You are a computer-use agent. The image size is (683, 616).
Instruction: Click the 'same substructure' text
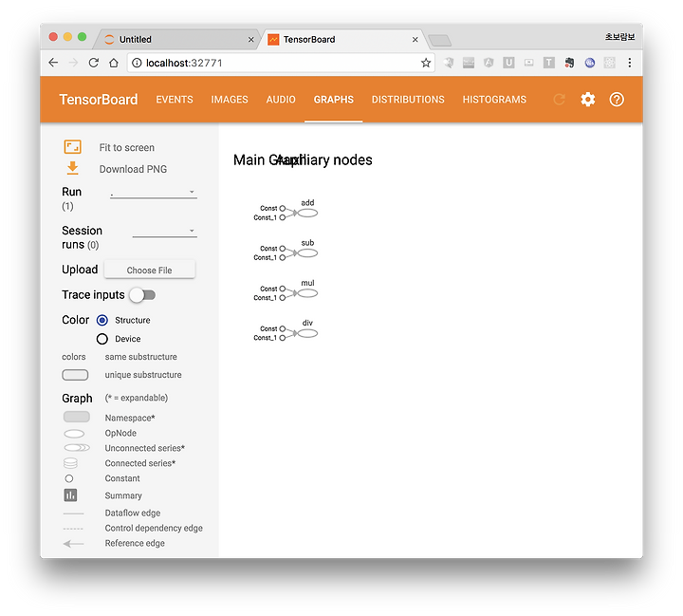[140, 357]
